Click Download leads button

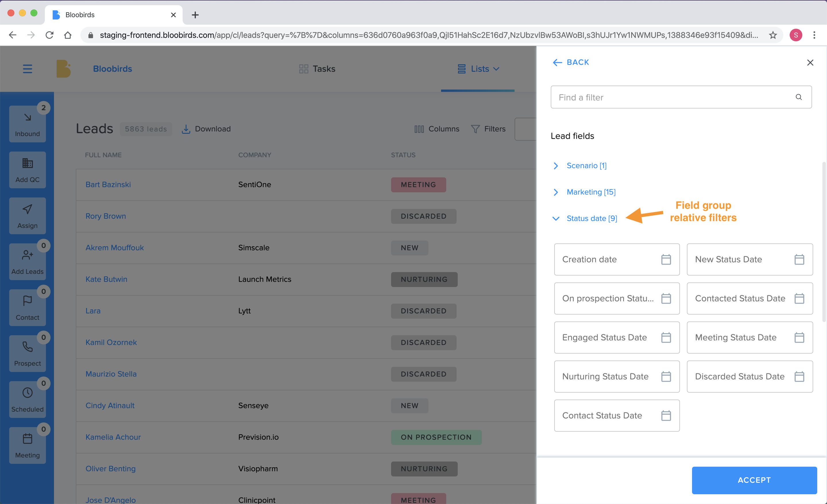click(x=206, y=129)
